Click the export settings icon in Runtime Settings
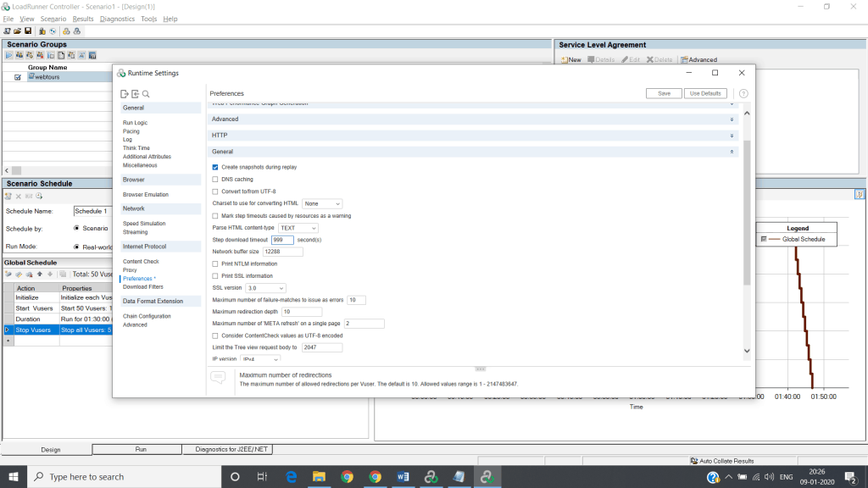Image resolution: width=868 pixels, height=488 pixels. tap(125, 94)
